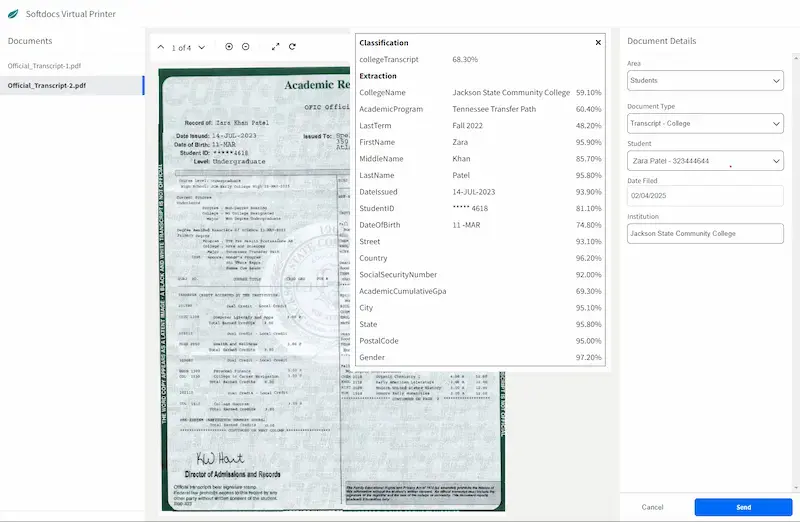Zoom out on the document viewer
This screenshot has height=522, width=800.
coord(245,46)
